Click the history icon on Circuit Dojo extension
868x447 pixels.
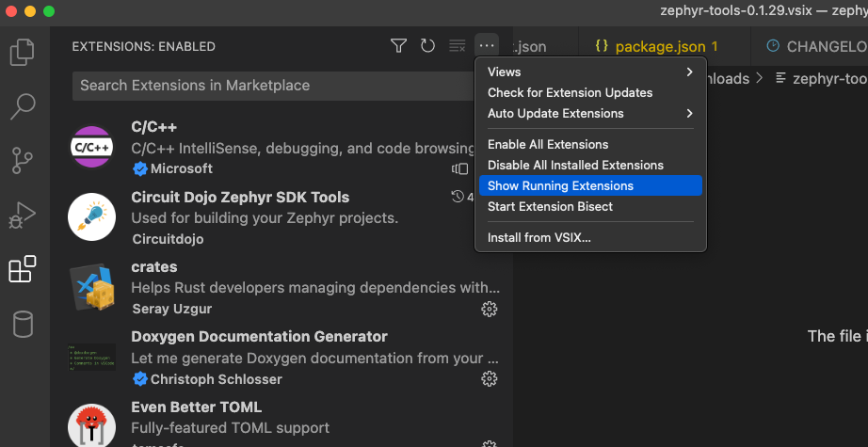pyautogui.click(x=458, y=197)
